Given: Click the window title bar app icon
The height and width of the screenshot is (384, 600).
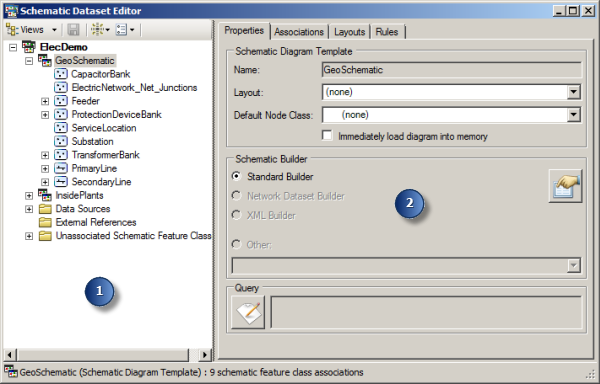Looking at the screenshot, I should 11,11.
